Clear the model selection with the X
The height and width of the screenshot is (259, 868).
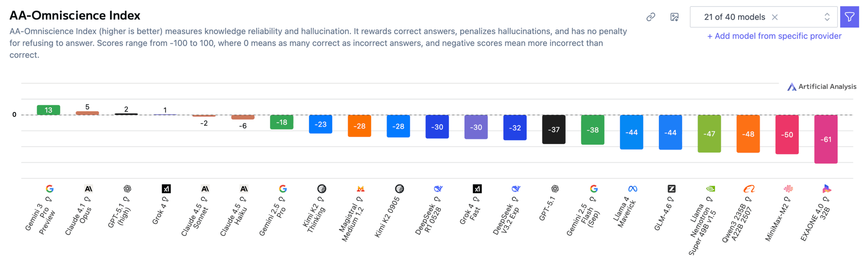click(774, 17)
